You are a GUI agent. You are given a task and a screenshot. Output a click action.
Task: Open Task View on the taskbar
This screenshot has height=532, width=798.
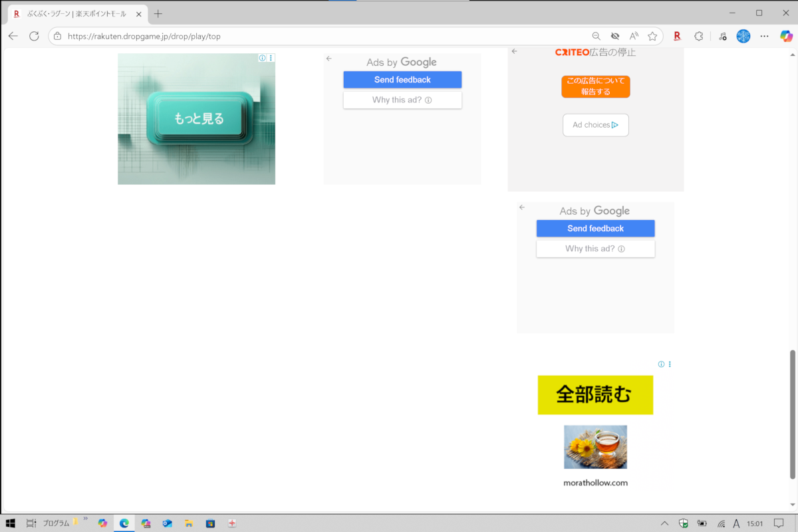click(x=31, y=523)
